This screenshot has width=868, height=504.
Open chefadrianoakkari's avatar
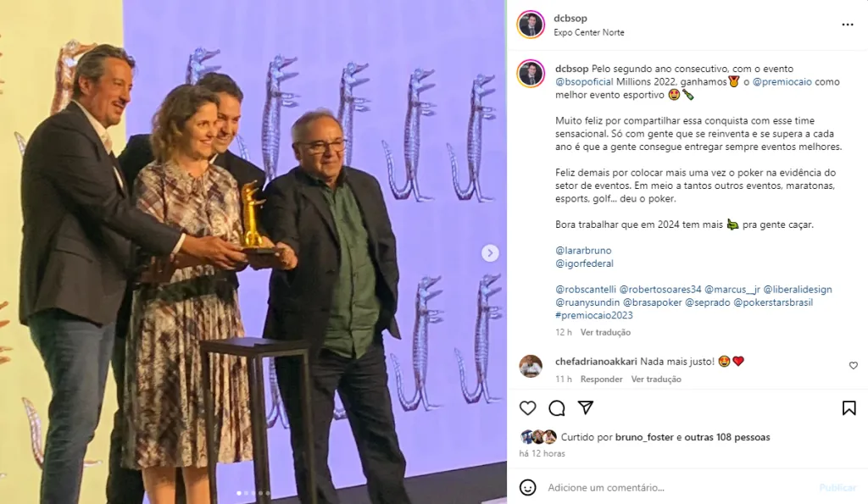click(x=531, y=366)
